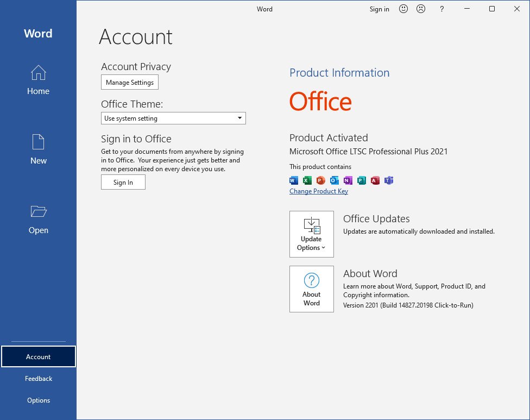Click the Outlook app icon
Viewport: 530px width, 420px height.
[x=335, y=180]
